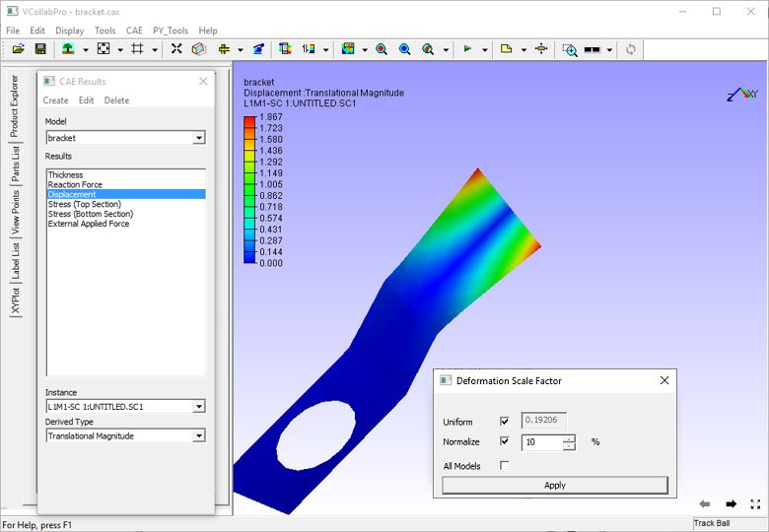
Task: Open the PY_Tools menu
Action: [x=171, y=31]
